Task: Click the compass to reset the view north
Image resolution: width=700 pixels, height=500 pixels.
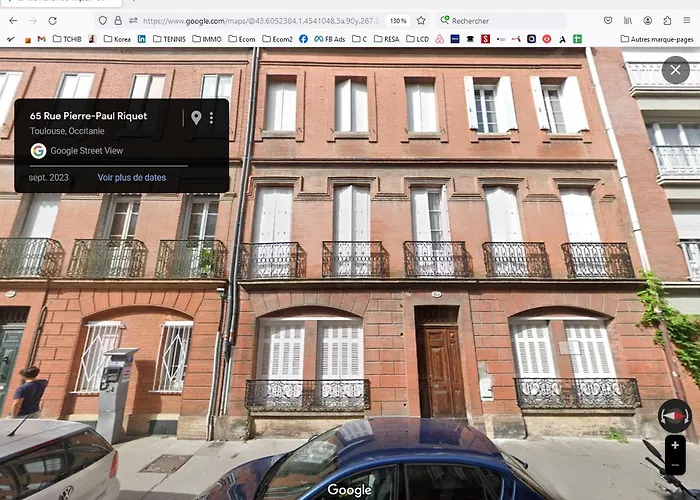Action: click(x=675, y=415)
